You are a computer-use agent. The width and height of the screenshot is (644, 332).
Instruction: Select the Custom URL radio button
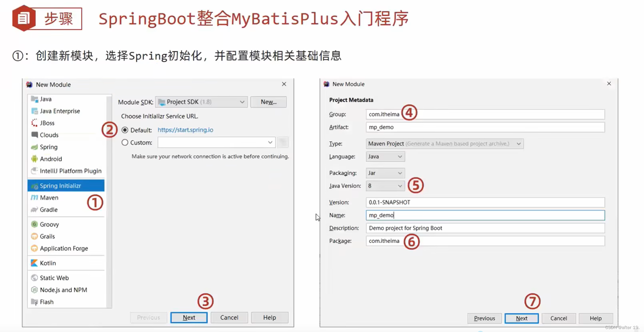(x=125, y=142)
